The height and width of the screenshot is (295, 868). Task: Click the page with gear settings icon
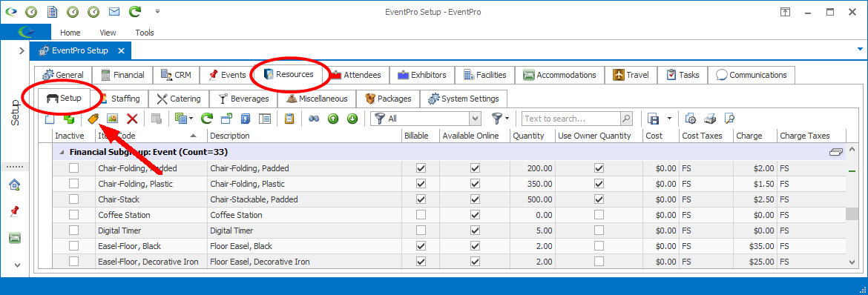(x=691, y=119)
